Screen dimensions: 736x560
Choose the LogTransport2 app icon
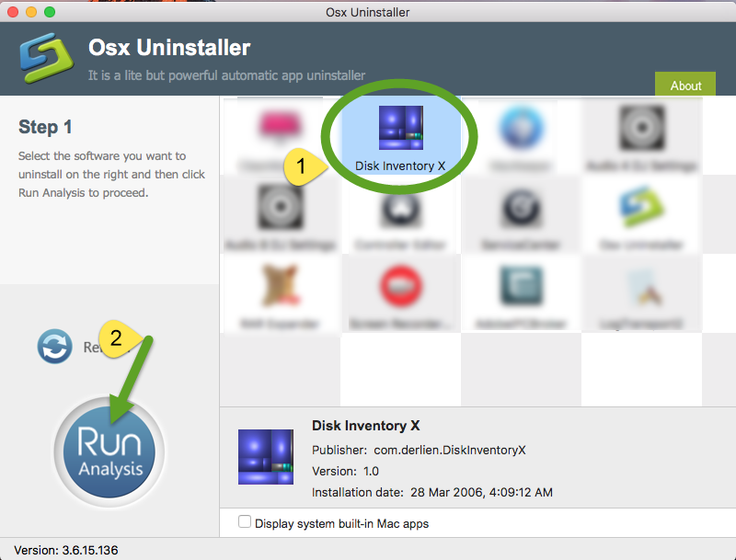pyautogui.click(x=639, y=290)
